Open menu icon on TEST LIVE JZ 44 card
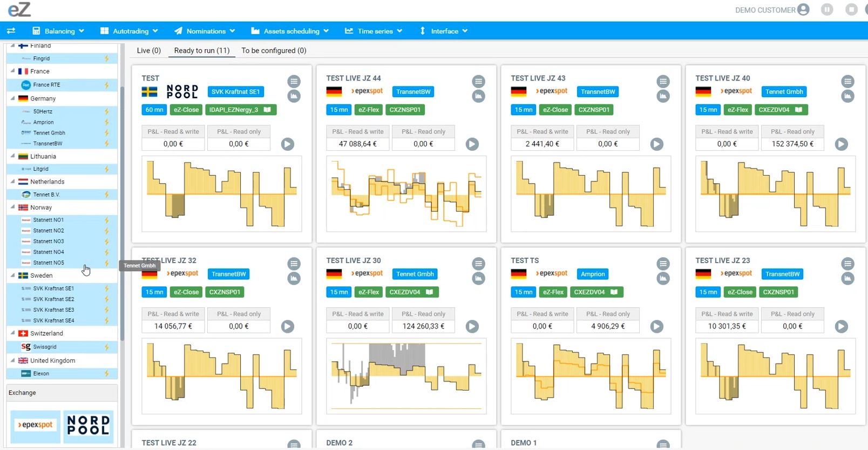This screenshot has height=450, width=868. point(478,82)
